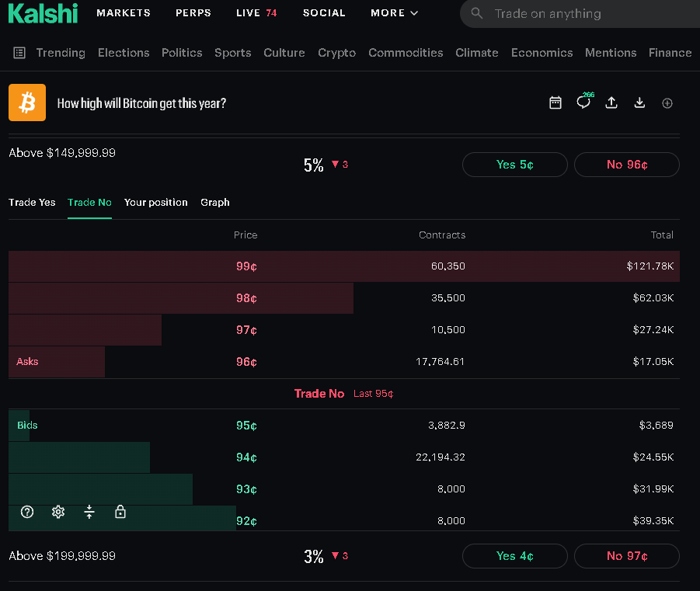The image size is (700, 591).
Task: Select the Mentions category
Action: point(611,53)
